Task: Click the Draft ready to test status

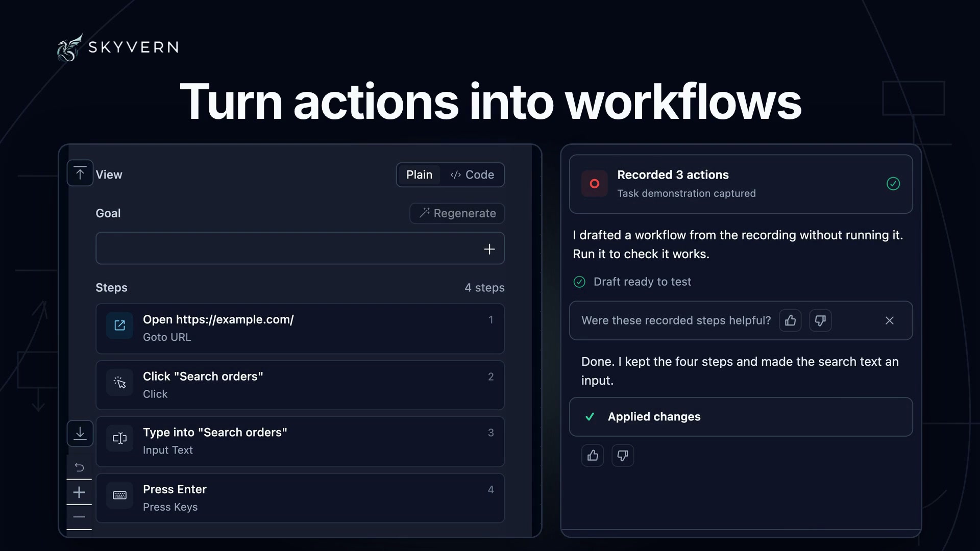Action: tap(632, 282)
